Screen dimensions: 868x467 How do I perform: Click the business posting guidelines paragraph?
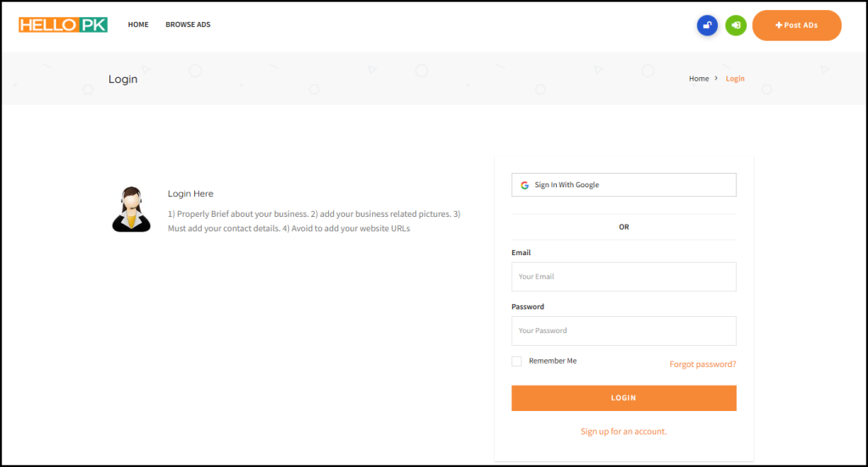point(314,221)
